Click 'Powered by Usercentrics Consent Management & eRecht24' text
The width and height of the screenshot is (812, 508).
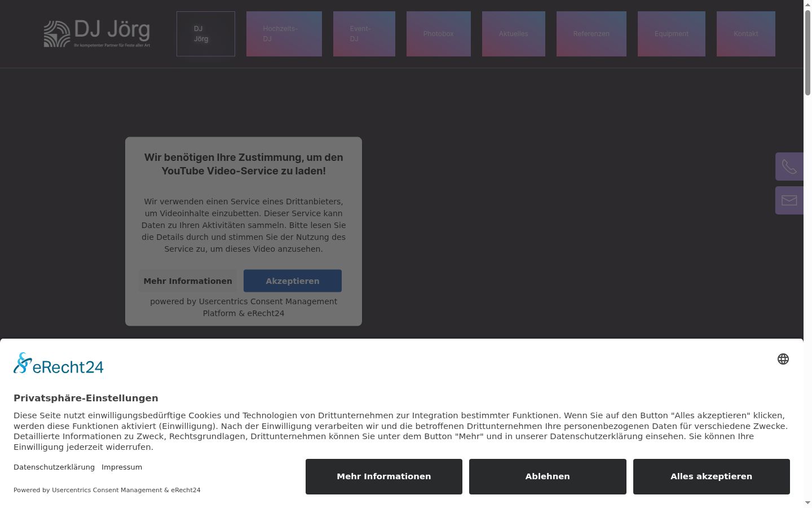pos(107,490)
